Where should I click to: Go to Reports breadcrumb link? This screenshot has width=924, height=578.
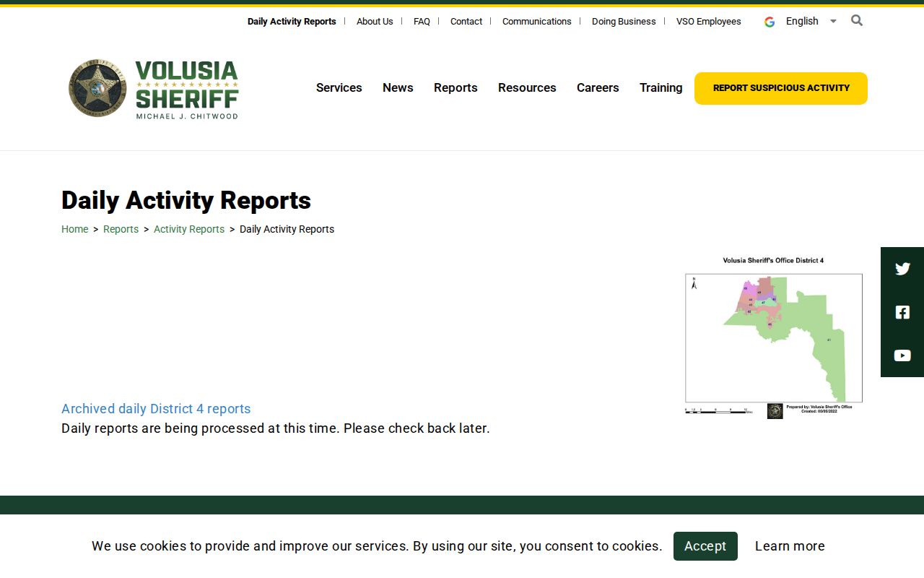click(121, 229)
